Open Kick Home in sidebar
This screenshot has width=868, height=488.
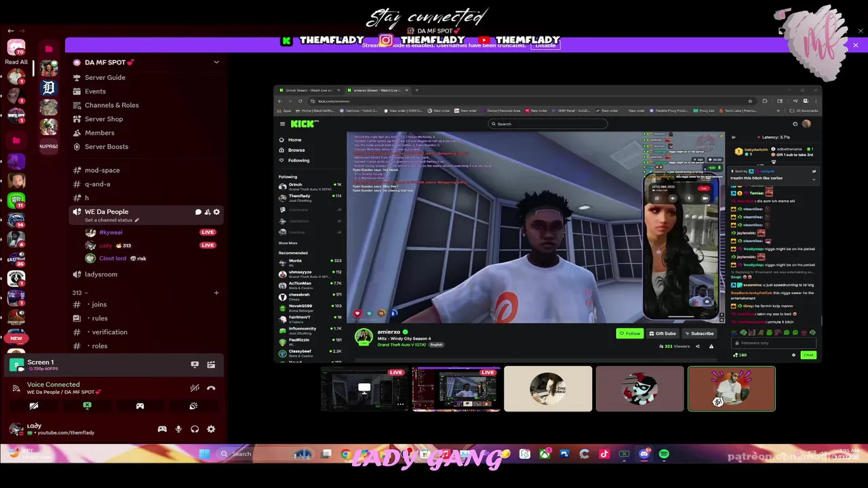pyautogui.click(x=294, y=140)
